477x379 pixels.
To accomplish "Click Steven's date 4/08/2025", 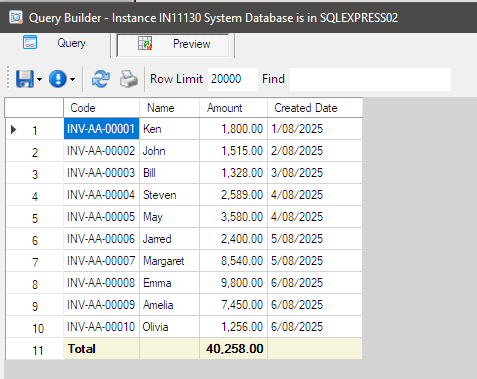I will pyautogui.click(x=315, y=195).
